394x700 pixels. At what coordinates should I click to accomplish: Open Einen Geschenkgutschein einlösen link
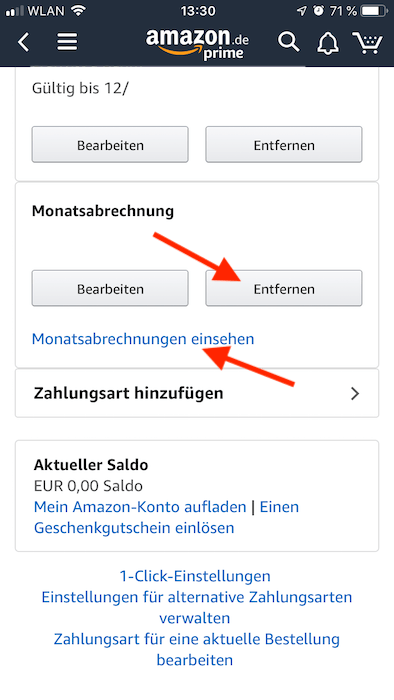tap(166, 517)
